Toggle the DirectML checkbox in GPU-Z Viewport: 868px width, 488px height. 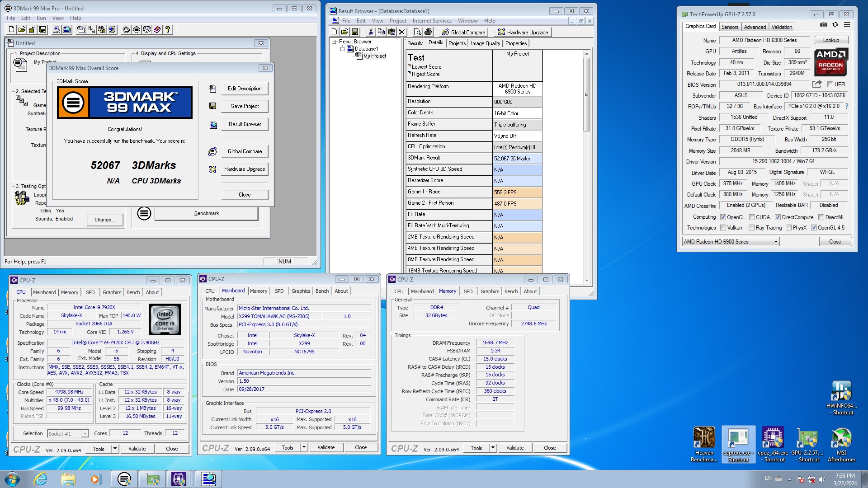coord(821,217)
